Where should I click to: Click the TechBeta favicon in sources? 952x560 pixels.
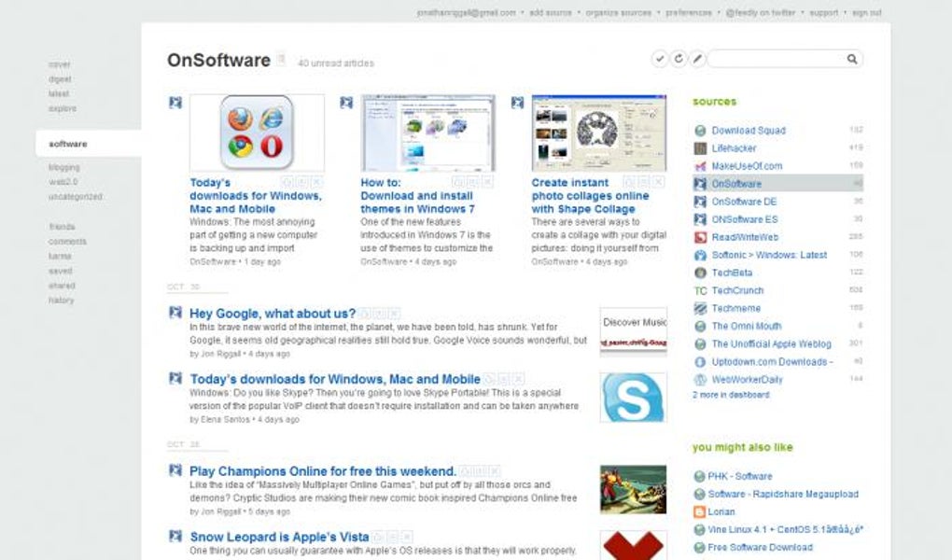coord(700,273)
